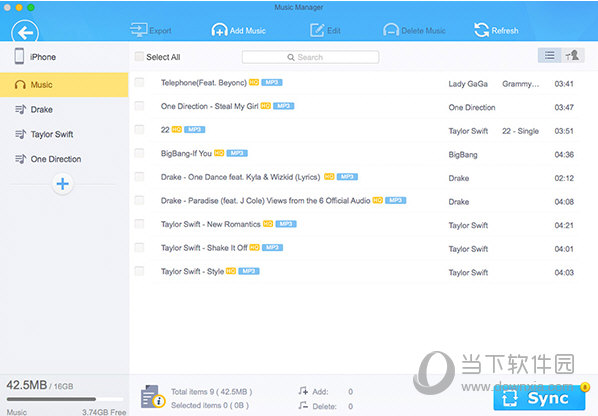This screenshot has height=416, width=598.
Task: Click the Delete Music headphone icon
Action: pos(391,30)
